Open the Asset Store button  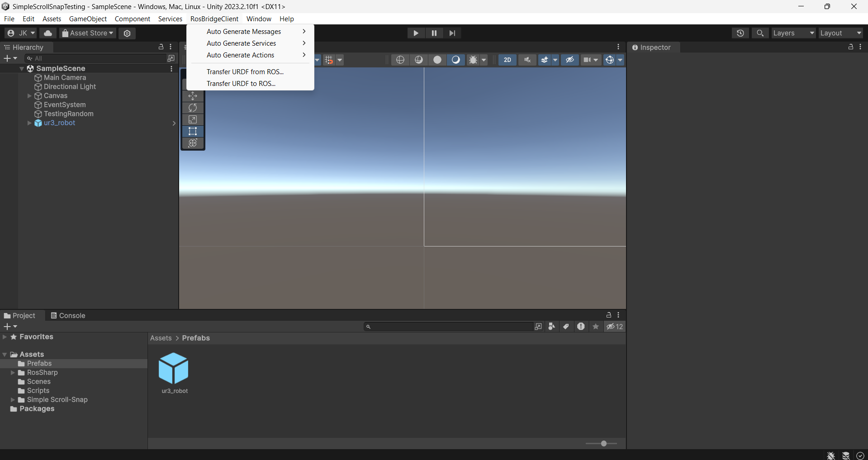coord(88,33)
